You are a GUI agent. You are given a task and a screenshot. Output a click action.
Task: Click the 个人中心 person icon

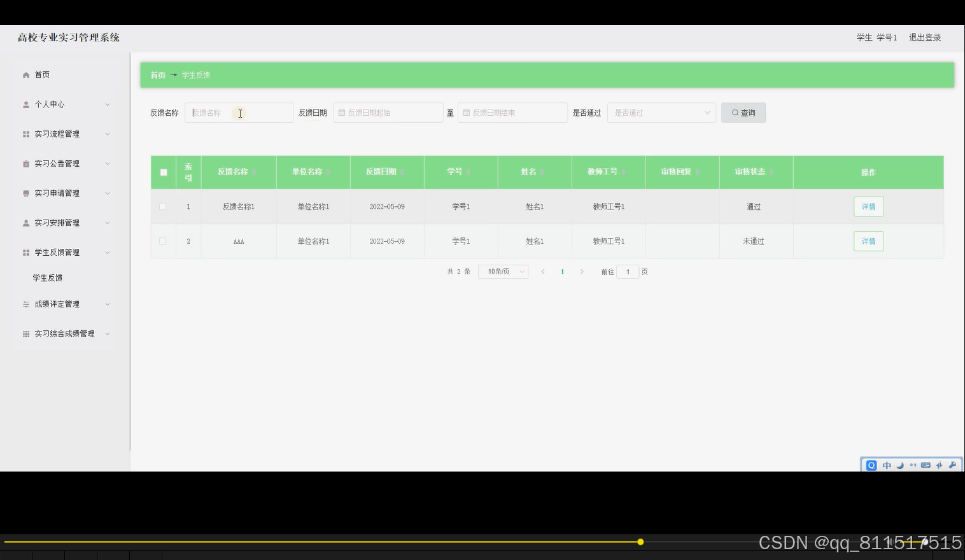point(26,104)
